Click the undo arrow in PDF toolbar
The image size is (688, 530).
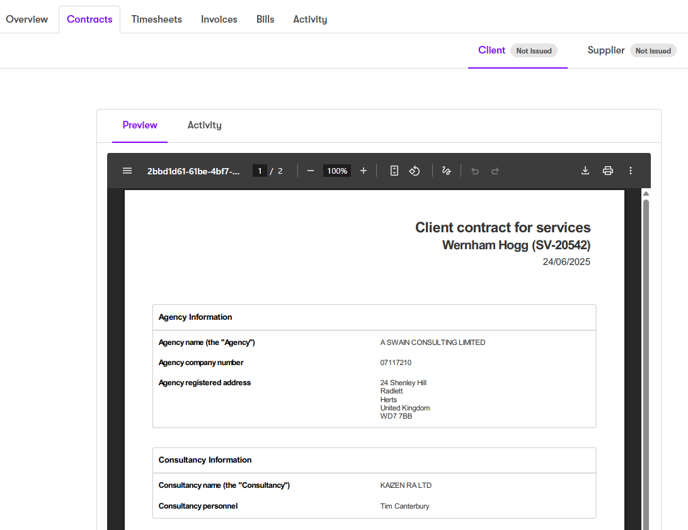(475, 171)
